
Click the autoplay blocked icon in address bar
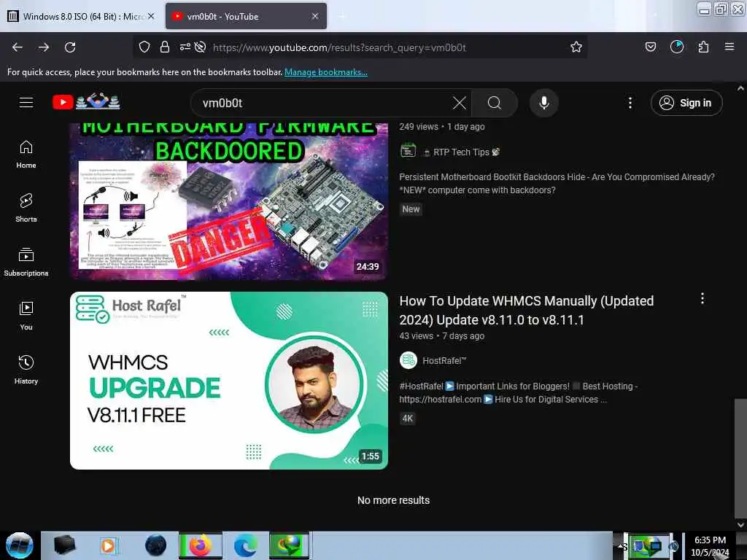(201, 47)
